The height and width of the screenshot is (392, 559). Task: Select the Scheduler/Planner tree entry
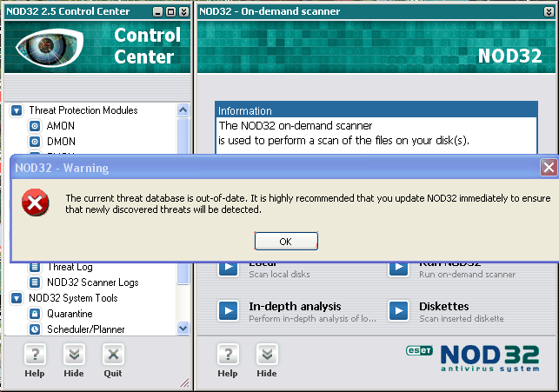86,329
